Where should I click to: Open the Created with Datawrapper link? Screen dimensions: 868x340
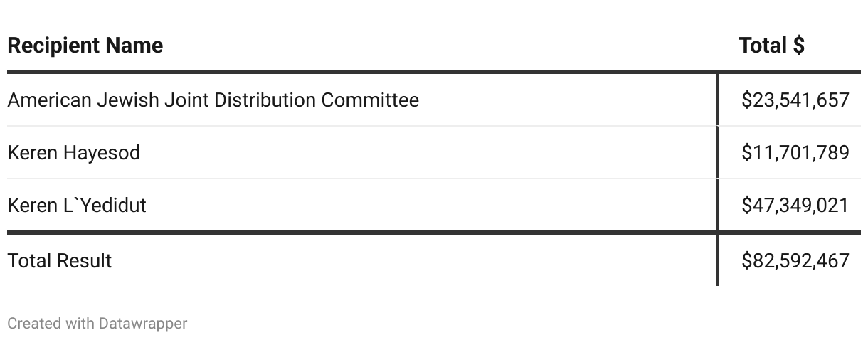97,324
